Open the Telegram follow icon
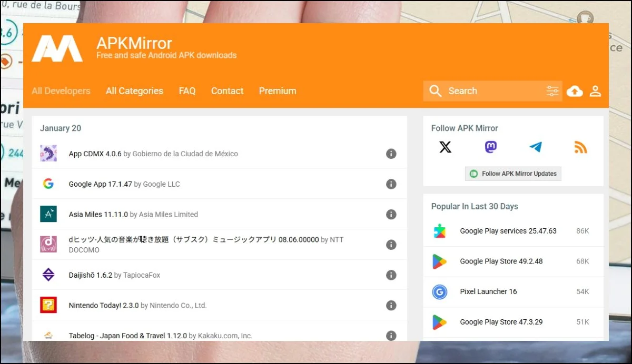The width and height of the screenshot is (632, 364). [536, 147]
